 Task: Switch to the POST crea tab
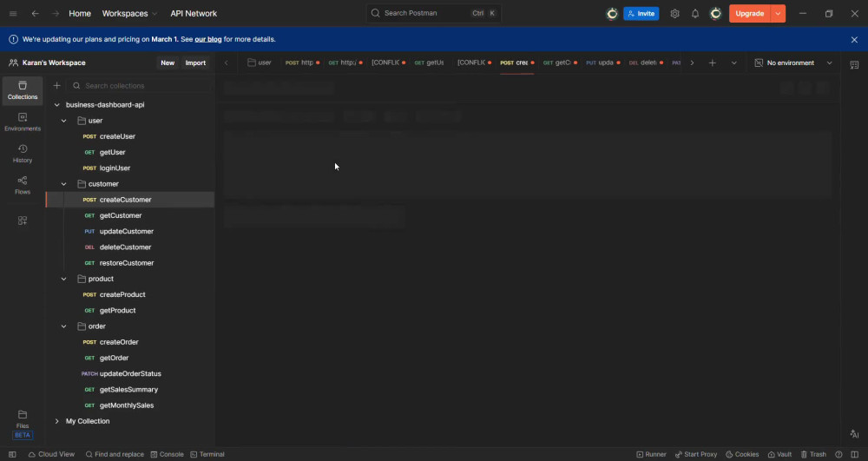point(517,63)
